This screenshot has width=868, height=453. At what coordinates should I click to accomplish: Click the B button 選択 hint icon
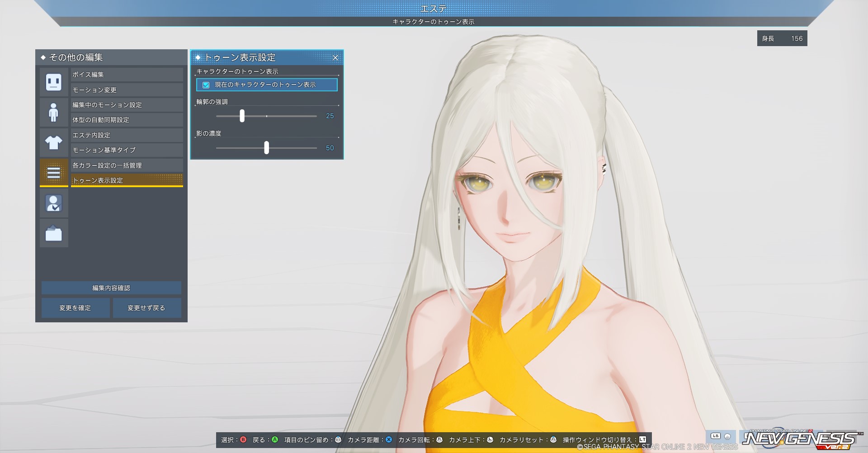pyautogui.click(x=243, y=439)
